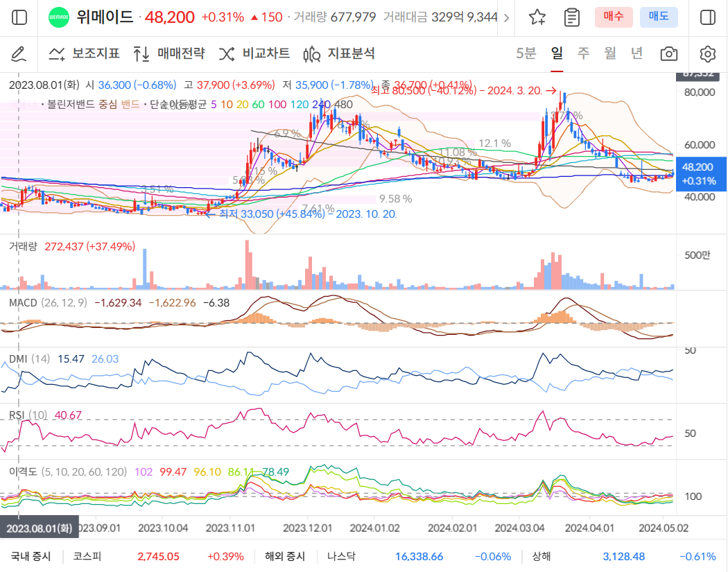Click 나스닥 index in bottom ticker

[341, 556]
